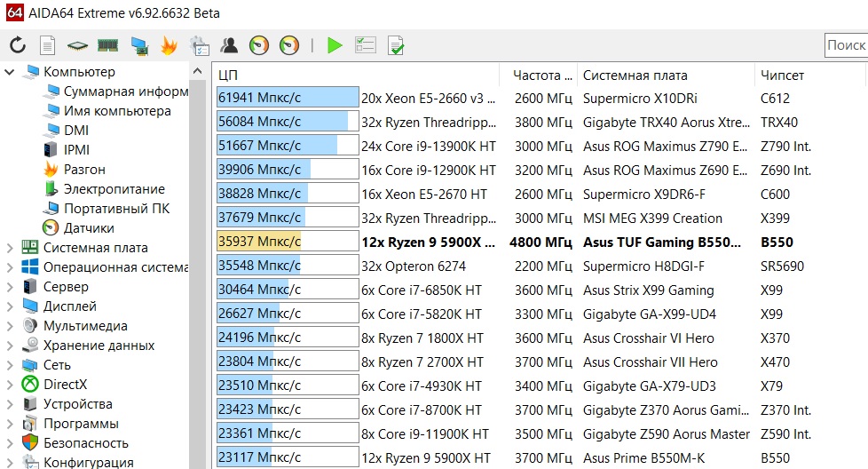Click the Windows logo icon in tree
Viewport: 868px width, 469px height.
[30, 266]
